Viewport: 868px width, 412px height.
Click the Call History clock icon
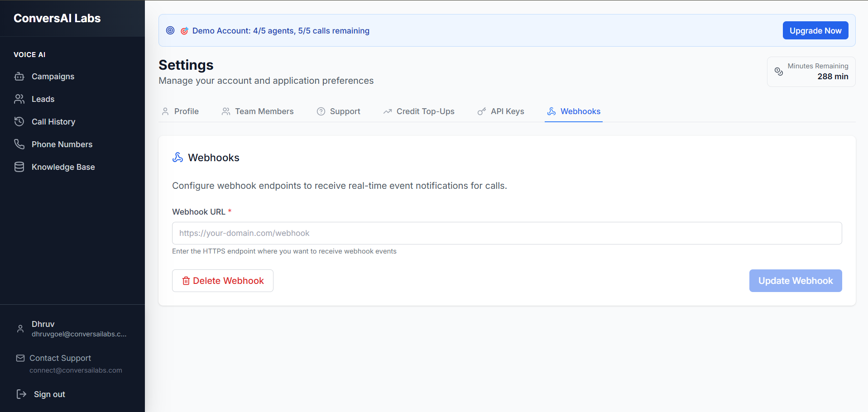(x=19, y=122)
